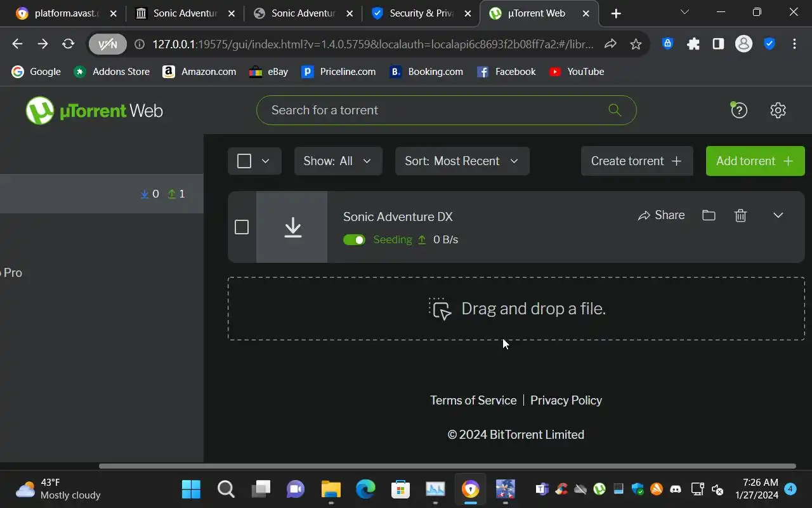The image size is (812, 508).
Task: Click the µTorrent tray icon
Action: pos(599,489)
